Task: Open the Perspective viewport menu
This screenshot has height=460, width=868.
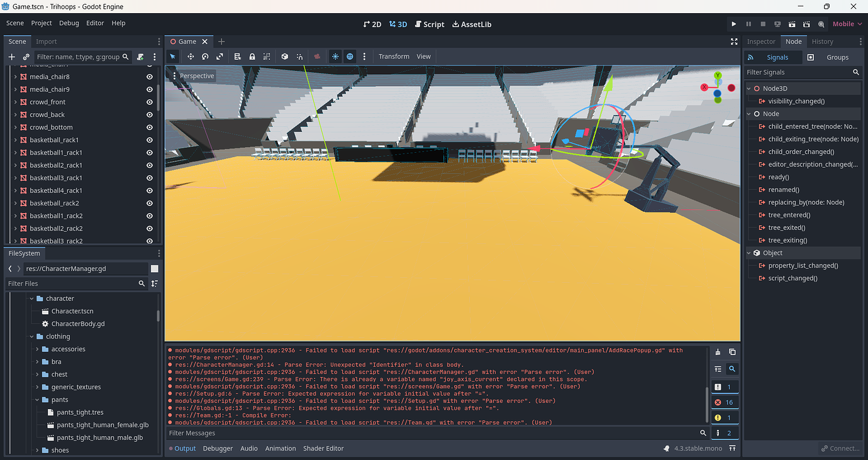Action: (x=193, y=76)
